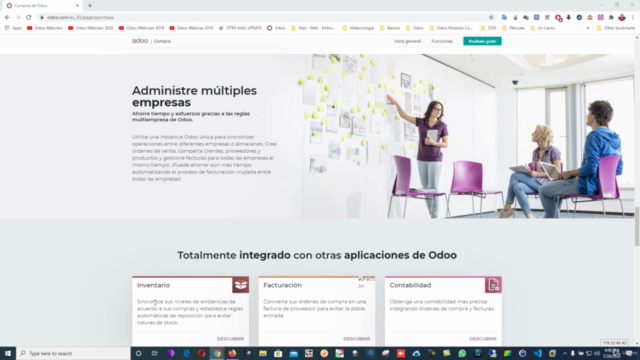
Task: Click the site lock icon in address bar
Action: tap(42, 18)
